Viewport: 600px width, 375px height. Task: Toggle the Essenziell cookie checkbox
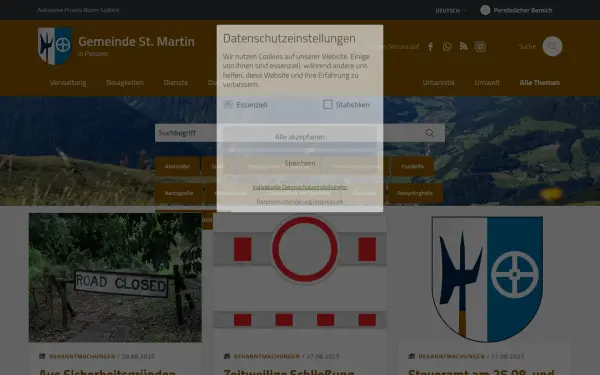click(228, 104)
